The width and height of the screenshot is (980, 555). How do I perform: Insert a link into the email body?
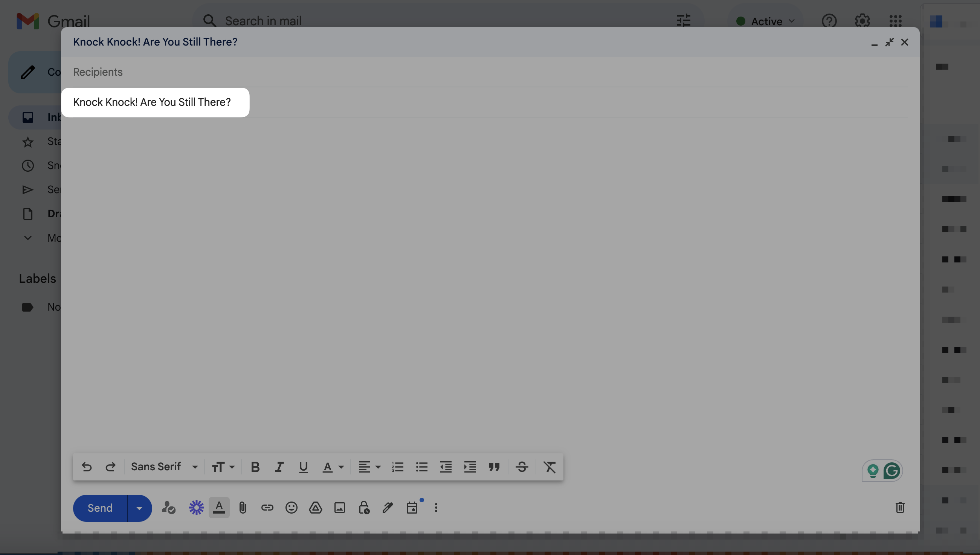(x=267, y=507)
